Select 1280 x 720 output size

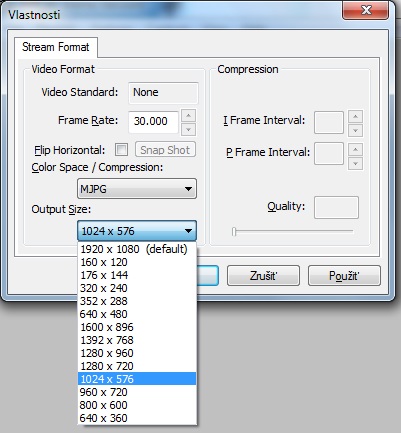137,366
